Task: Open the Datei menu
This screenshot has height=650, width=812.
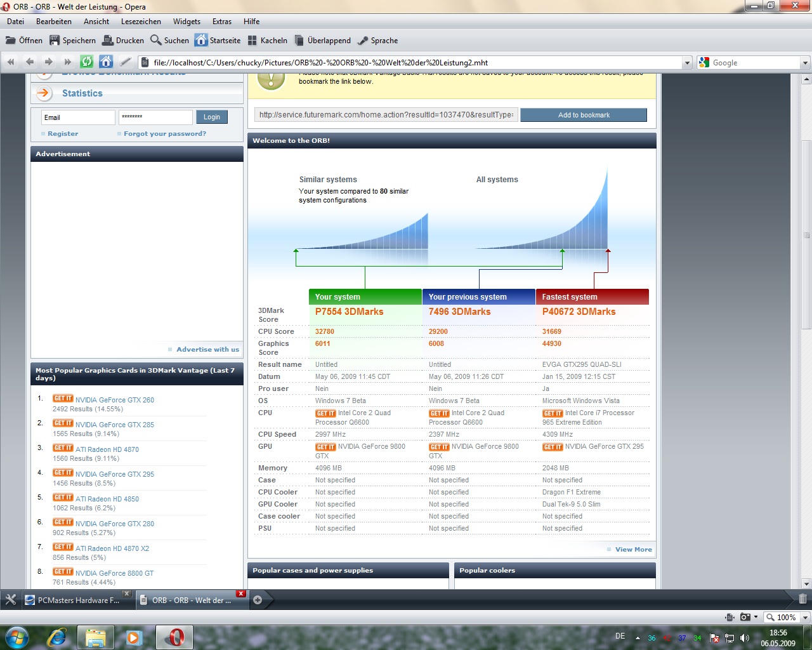Action: 16,22
